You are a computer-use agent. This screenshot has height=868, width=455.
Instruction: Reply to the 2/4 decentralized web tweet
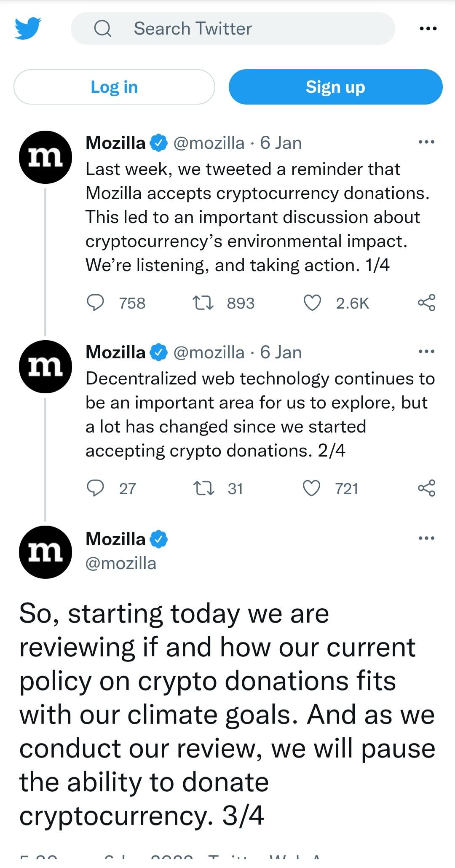(x=95, y=488)
